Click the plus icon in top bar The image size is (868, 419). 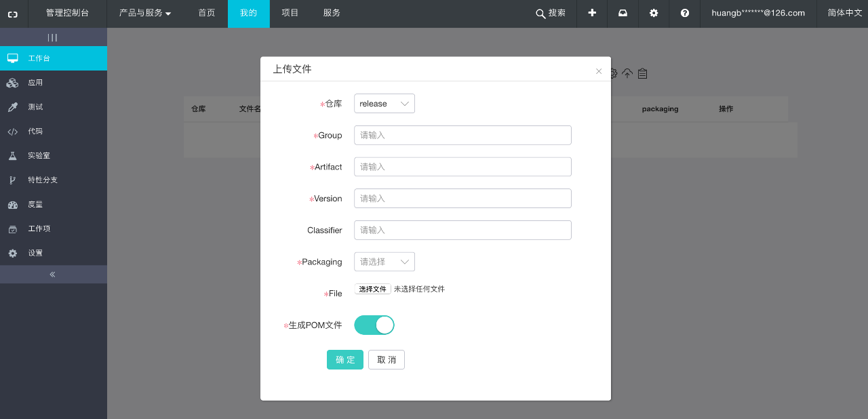(x=592, y=13)
